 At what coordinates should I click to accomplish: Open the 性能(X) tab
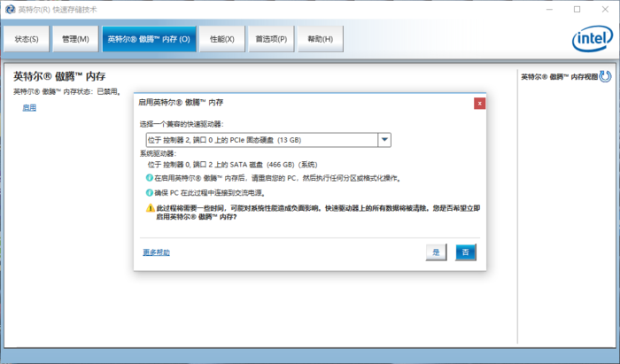[221, 39]
